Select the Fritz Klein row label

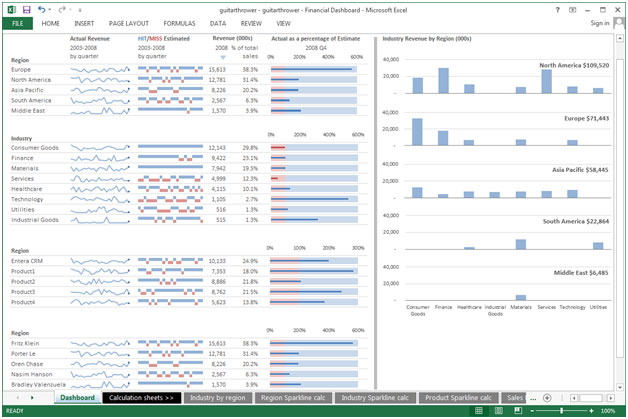[25, 343]
